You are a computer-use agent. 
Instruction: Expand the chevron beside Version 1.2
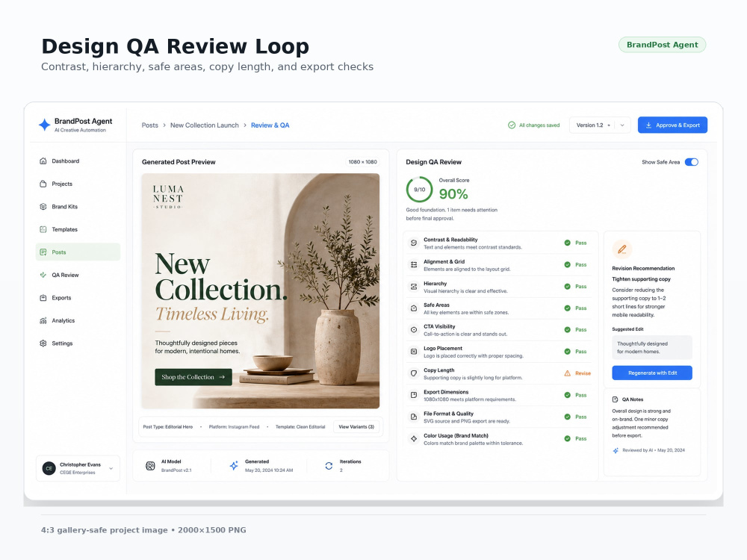click(x=622, y=125)
